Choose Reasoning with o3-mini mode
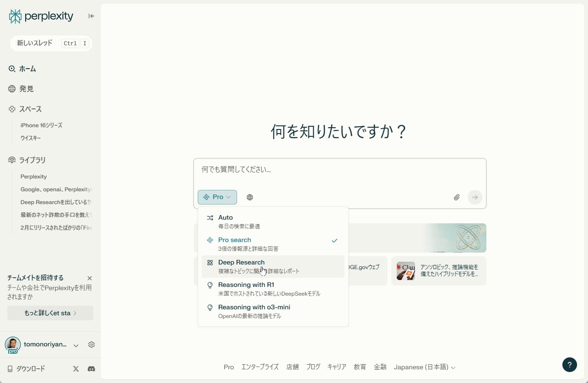 pyautogui.click(x=273, y=311)
